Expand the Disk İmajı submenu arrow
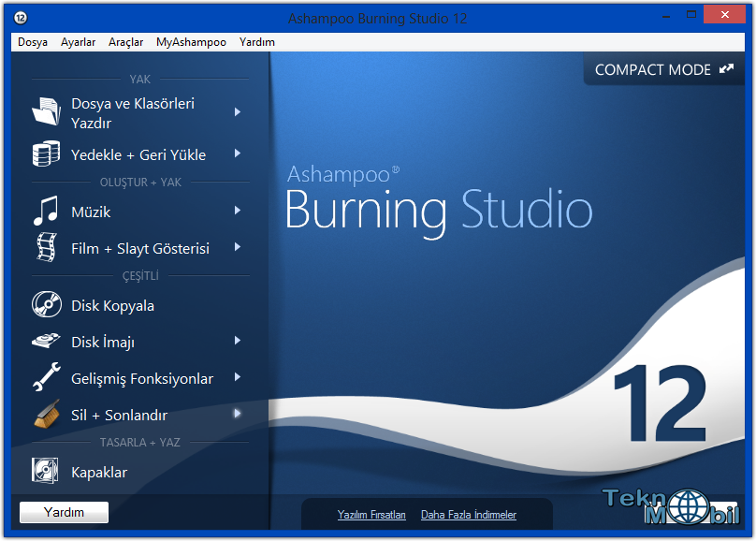Screen dimensions: 756x541 pos(238,341)
